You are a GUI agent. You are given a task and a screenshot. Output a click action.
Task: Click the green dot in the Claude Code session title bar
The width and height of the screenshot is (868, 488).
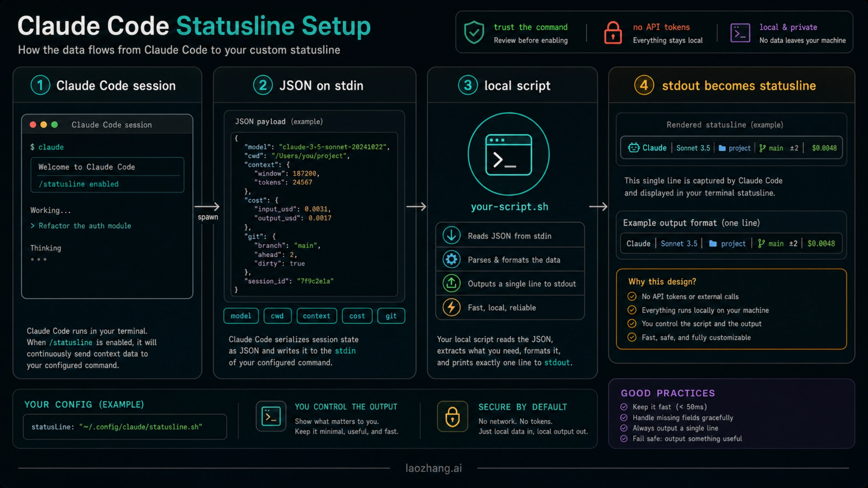[x=55, y=125]
